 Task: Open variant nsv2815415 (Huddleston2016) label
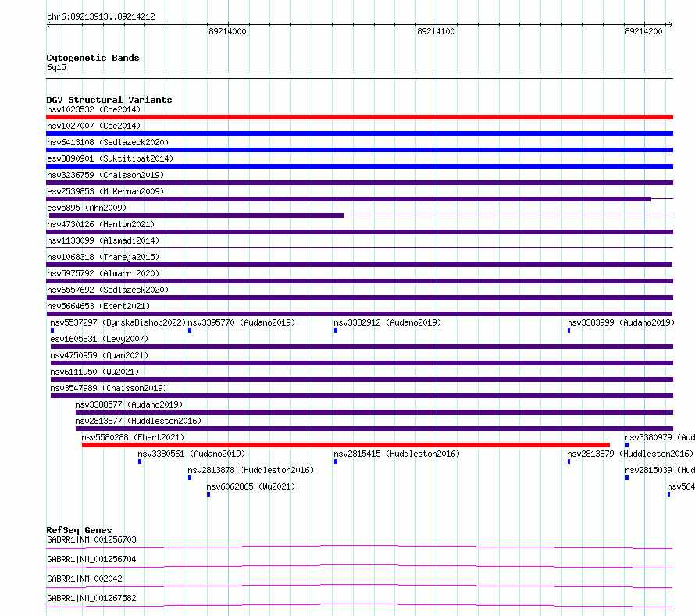click(x=397, y=454)
